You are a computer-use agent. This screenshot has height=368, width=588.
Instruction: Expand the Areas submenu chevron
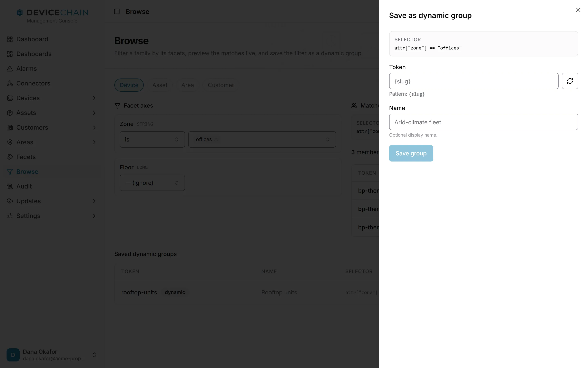[94, 142]
